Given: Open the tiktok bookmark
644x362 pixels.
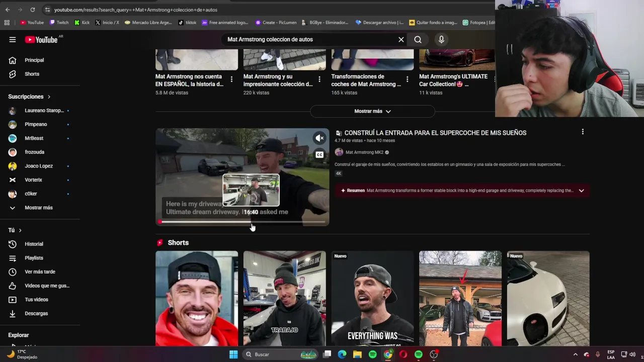Looking at the screenshot, I should pyautogui.click(x=187, y=23).
